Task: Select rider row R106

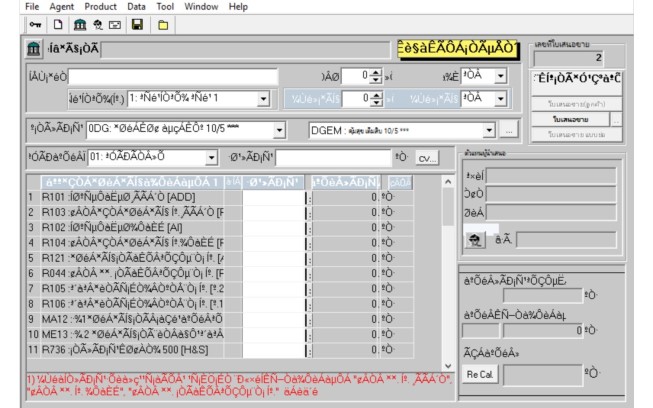Action: 132,304
